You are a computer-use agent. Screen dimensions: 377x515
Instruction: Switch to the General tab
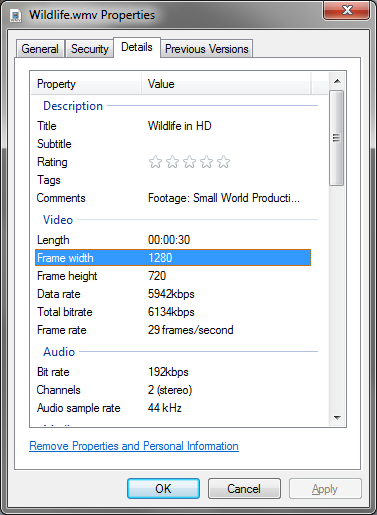40,49
